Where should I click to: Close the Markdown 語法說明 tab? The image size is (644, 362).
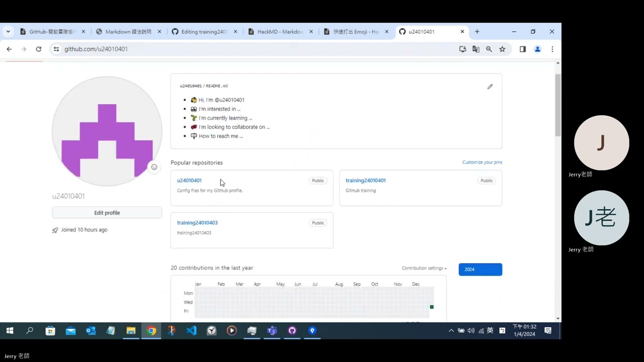point(159,32)
